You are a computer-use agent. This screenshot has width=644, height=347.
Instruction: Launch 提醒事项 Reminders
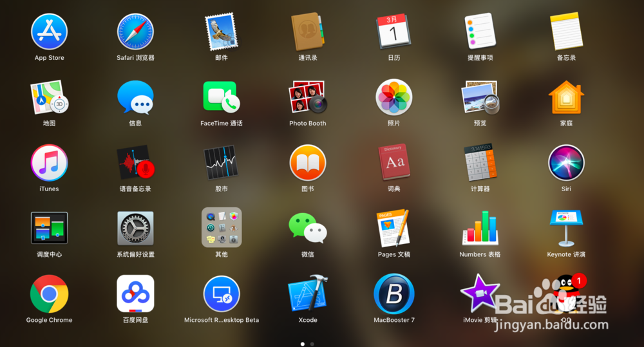point(480,32)
